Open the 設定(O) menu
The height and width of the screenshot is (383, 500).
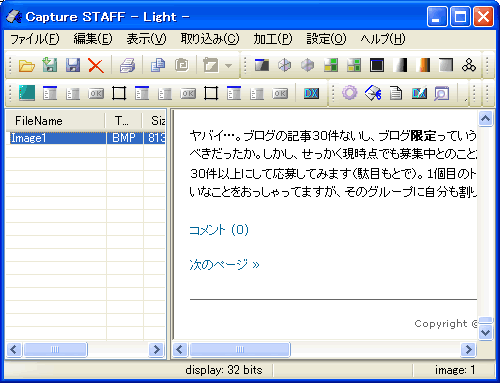[326, 39]
